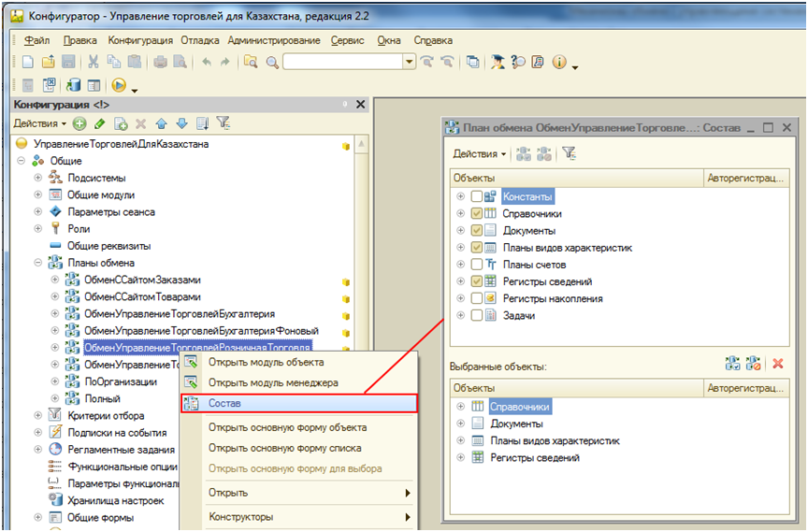Click the filter icon in Configuration panel toolbar

223,123
